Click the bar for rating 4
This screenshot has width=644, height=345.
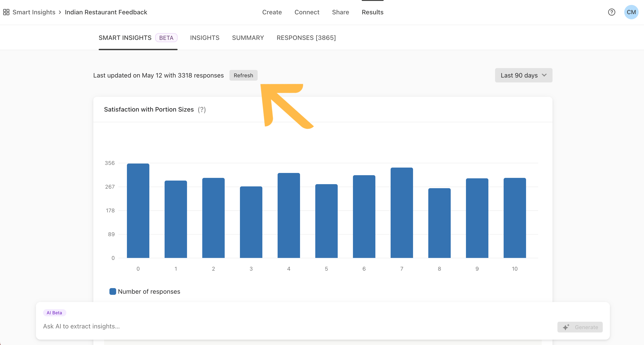pos(289,215)
